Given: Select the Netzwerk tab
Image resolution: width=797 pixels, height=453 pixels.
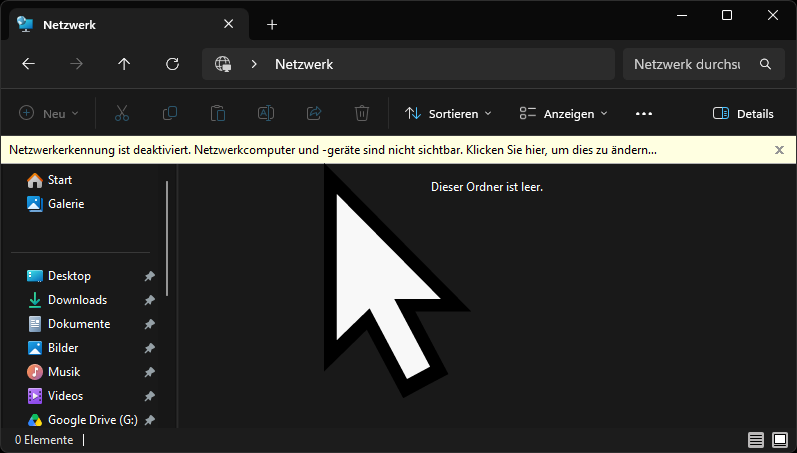Looking at the screenshot, I should pyautogui.click(x=130, y=24).
